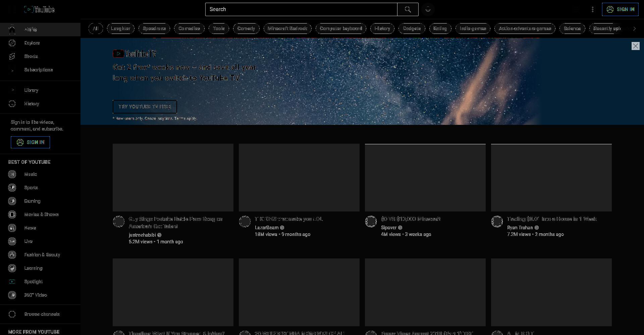The width and height of the screenshot is (644, 335).
Task: Click the top-right SIGN IN button
Action: click(x=620, y=9)
